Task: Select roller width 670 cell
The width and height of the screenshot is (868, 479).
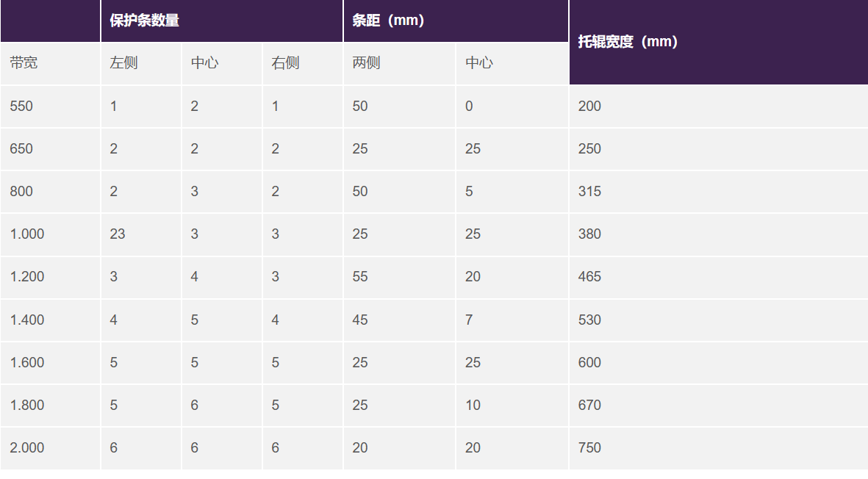Action: pos(719,405)
